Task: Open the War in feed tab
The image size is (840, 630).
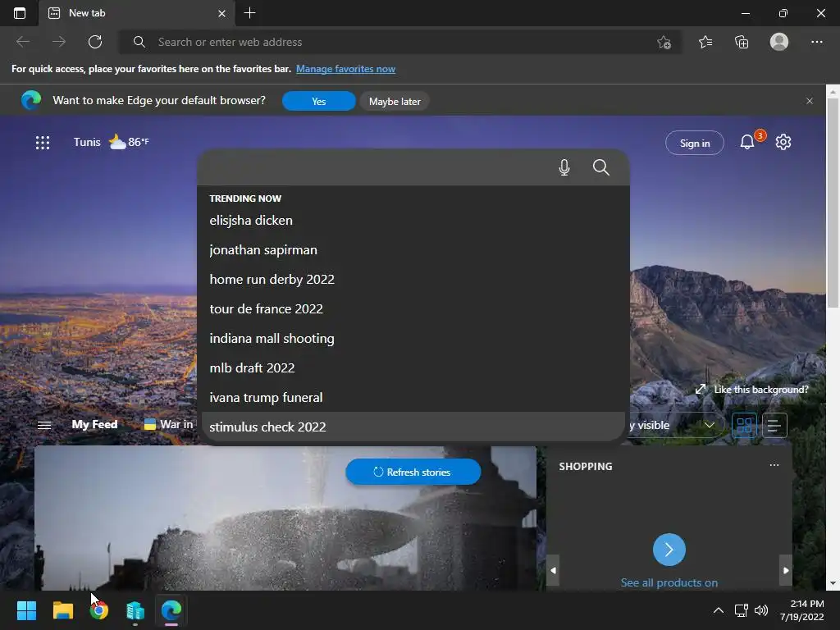Action: click(x=169, y=424)
